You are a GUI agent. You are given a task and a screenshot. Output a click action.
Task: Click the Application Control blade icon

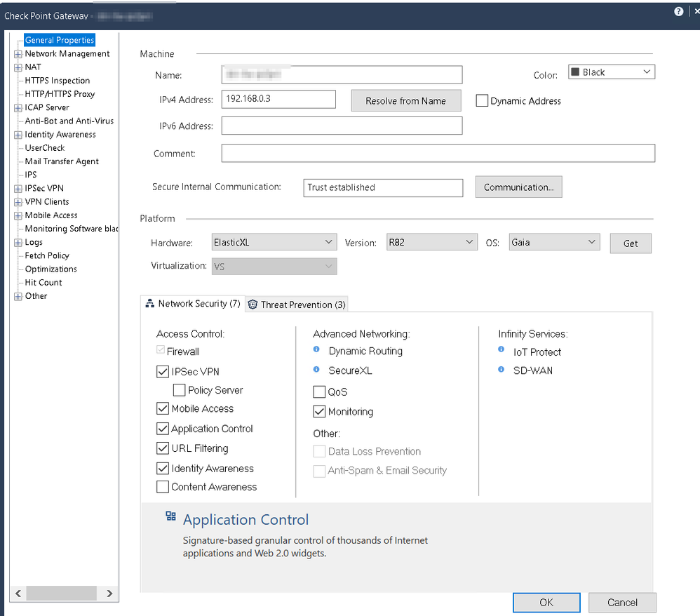click(170, 516)
